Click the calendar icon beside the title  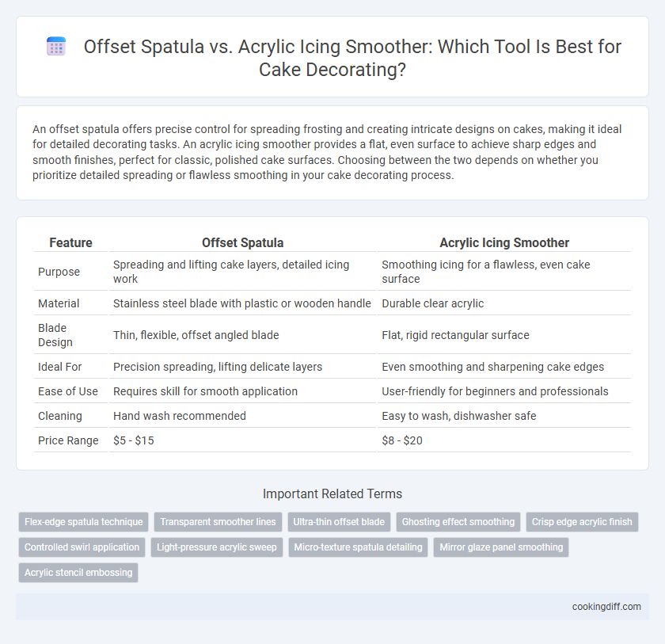56,46
